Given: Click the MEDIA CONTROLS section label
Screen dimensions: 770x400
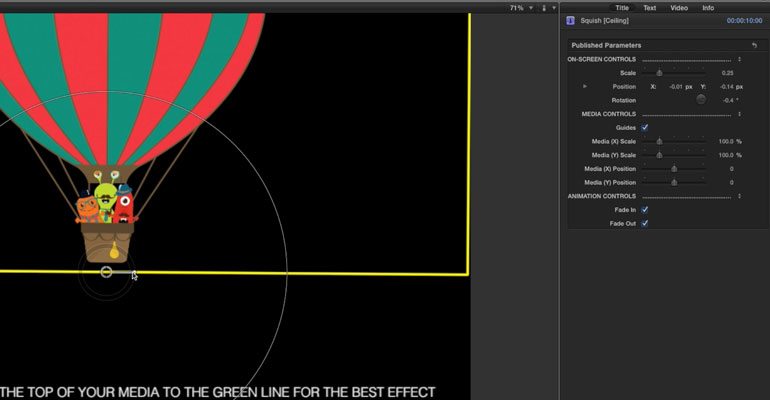Looking at the screenshot, I should click(608, 114).
